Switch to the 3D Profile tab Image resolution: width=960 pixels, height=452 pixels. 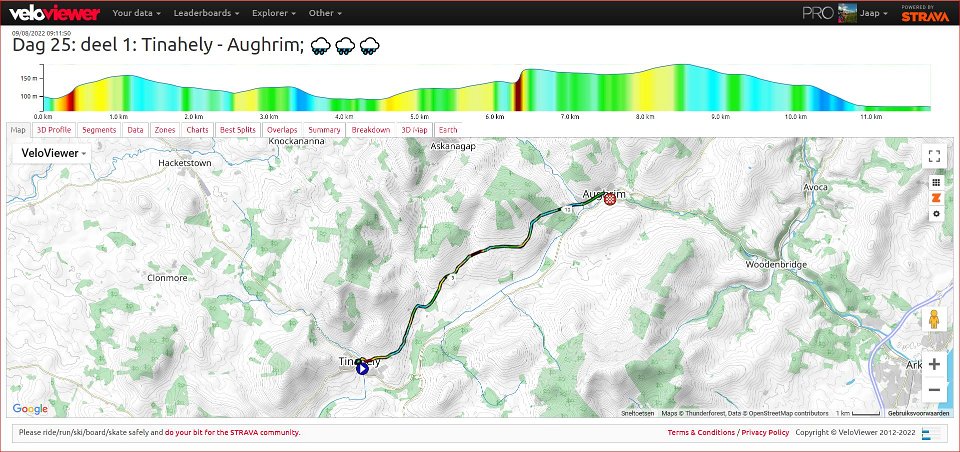[x=53, y=130]
